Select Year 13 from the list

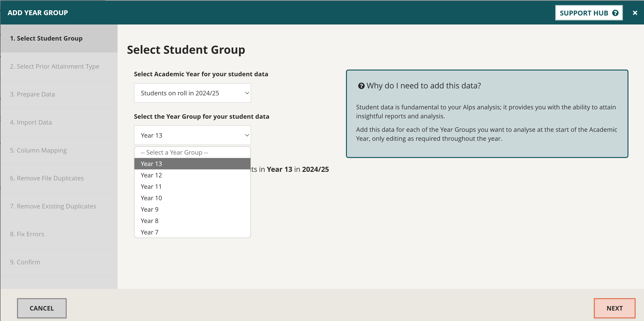(x=192, y=164)
